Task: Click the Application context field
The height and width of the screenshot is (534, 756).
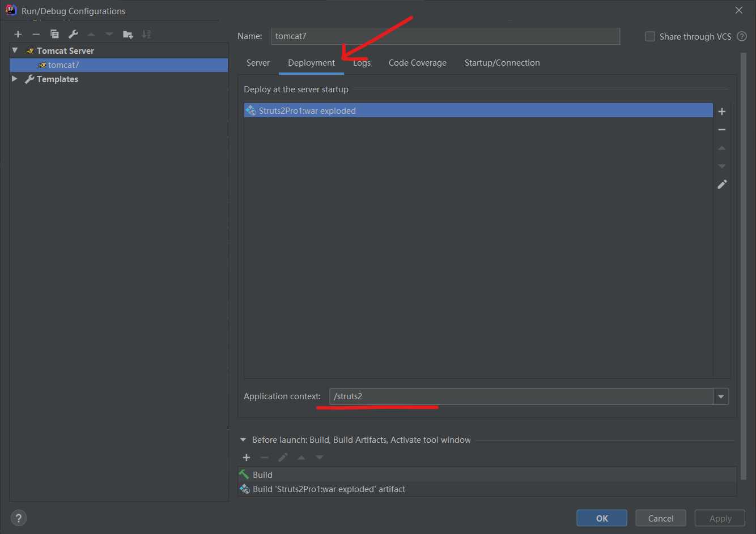Action: point(521,396)
